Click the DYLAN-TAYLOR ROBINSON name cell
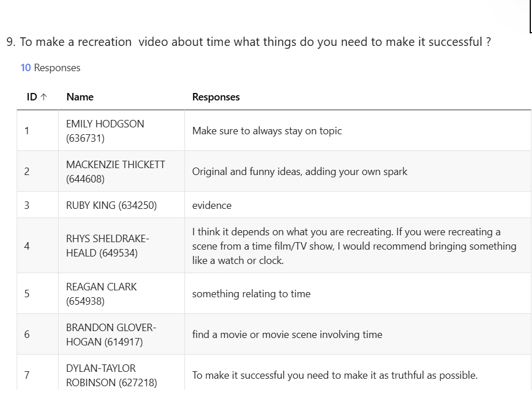 coord(121,373)
